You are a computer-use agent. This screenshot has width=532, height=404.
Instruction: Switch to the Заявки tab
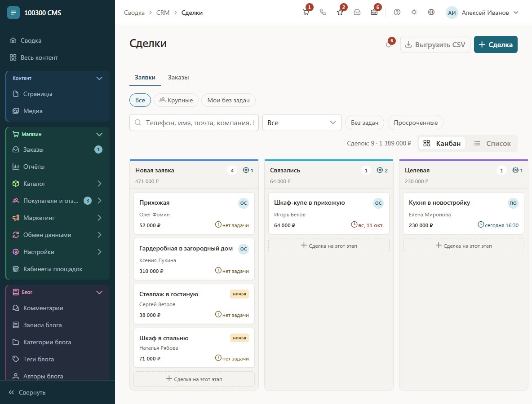point(145,77)
